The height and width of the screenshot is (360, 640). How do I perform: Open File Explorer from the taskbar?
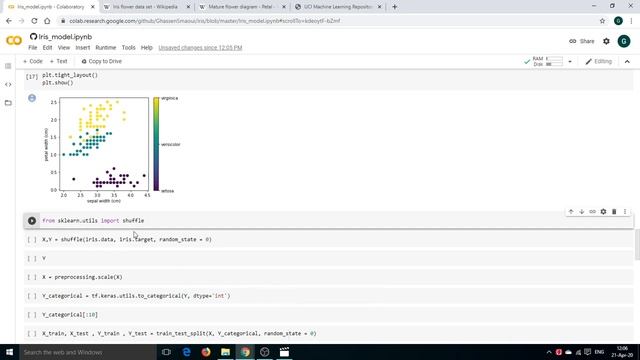click(225, 352)
